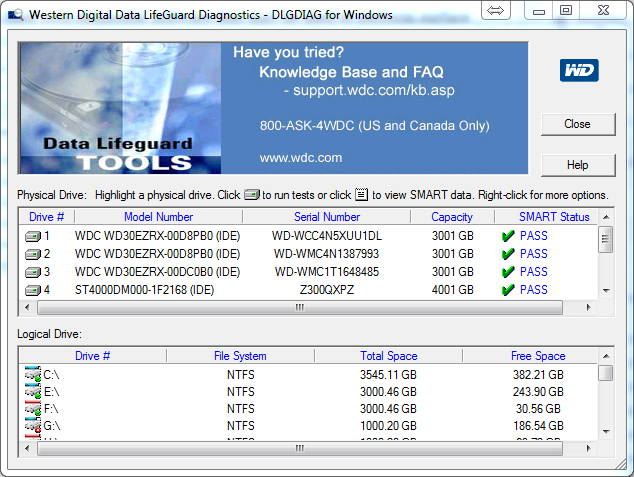This screenshot has width=634, height=477.
Task: Select physical drive 2 icon
Action: (x=33, y=254)
